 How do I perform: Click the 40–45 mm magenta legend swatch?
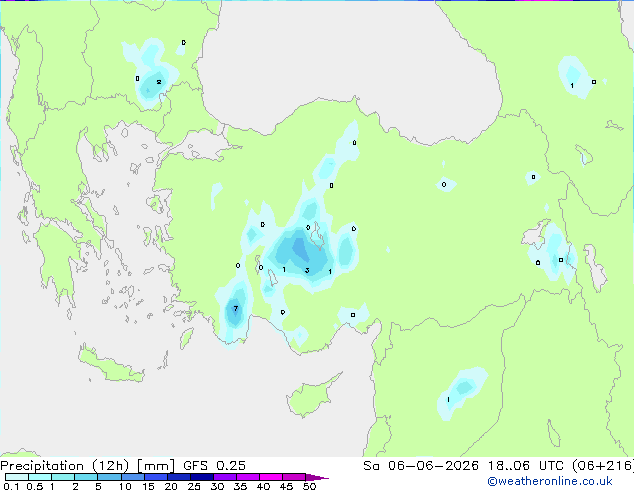[x=271, y=477]
